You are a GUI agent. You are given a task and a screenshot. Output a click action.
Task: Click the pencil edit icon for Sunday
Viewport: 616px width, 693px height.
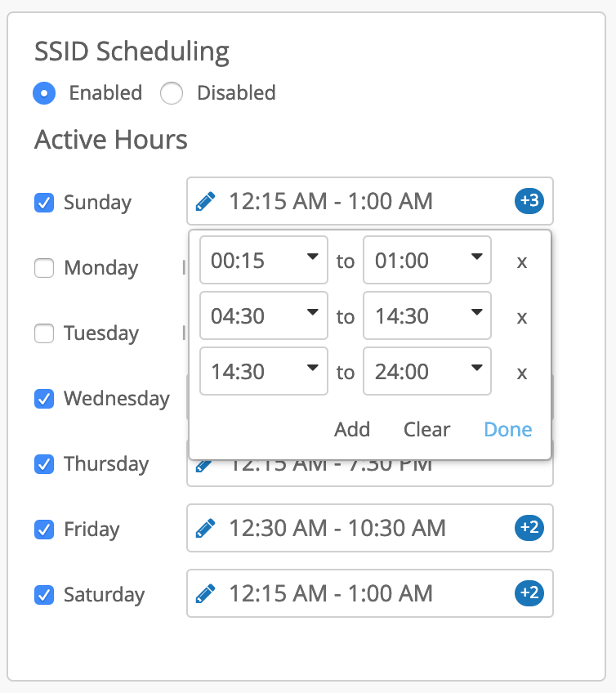(207, 201)
